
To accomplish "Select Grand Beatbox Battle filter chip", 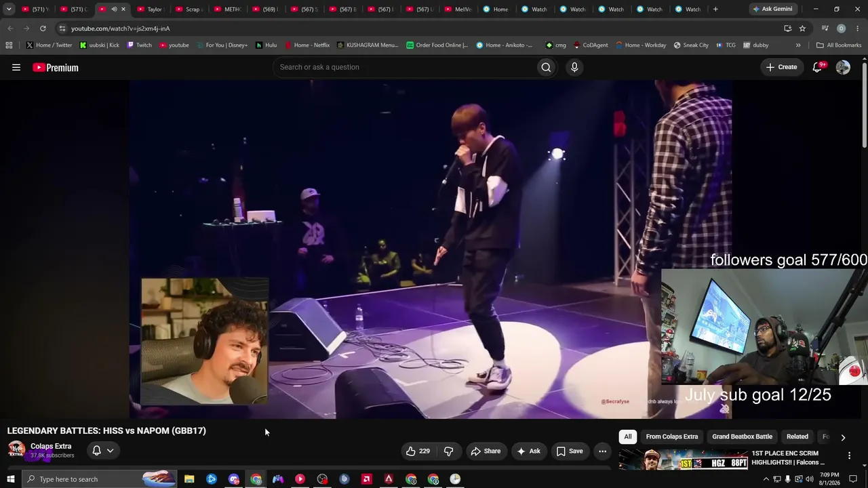I will tap(742, 437).
